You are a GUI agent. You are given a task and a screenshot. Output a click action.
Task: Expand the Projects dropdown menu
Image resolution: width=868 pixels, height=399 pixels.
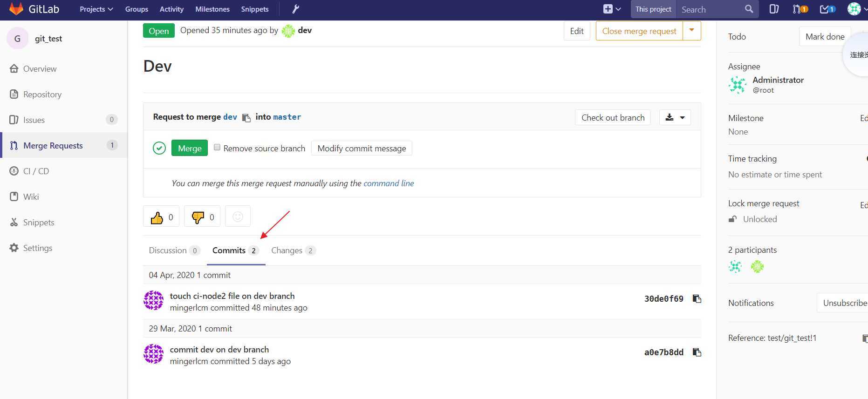tap(96, 9)
